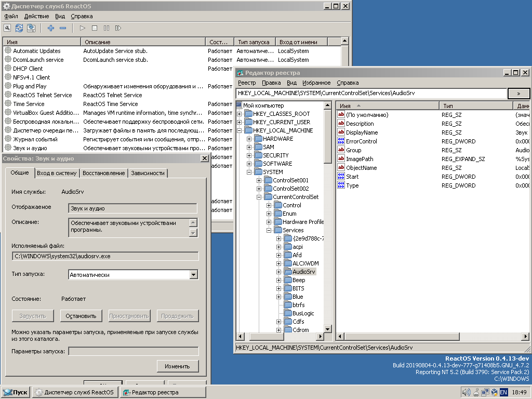Delete service with blue minus icon
Screen dimensions: 532x399
63,28
